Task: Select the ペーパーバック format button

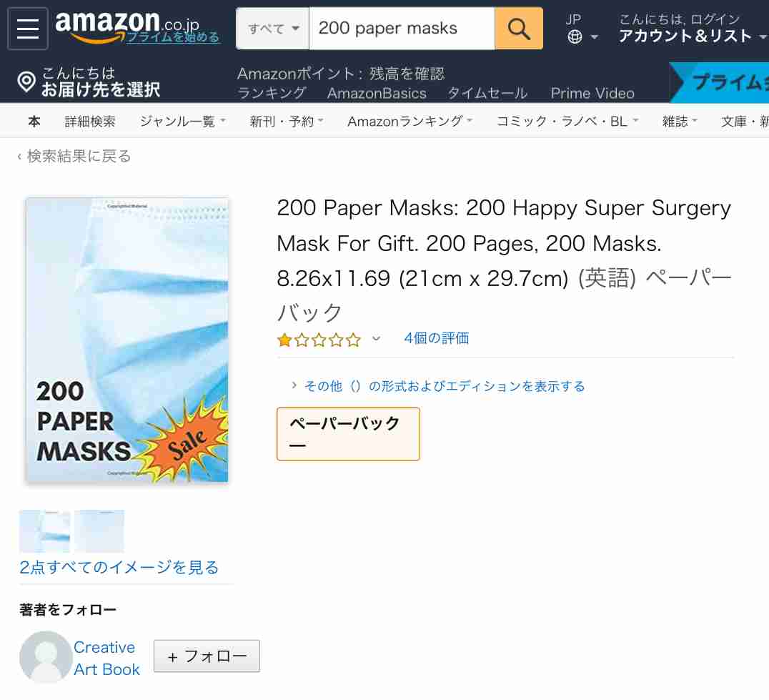Action: pyautogui.click(x=348, y=434)
